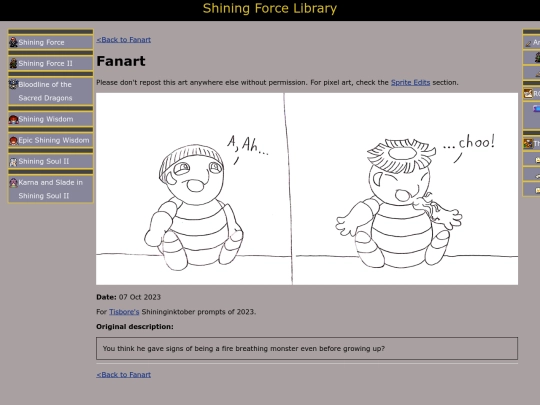Click the "Please don't repost this art" notice
Screen dimensions: 540x405
point(277,83)
